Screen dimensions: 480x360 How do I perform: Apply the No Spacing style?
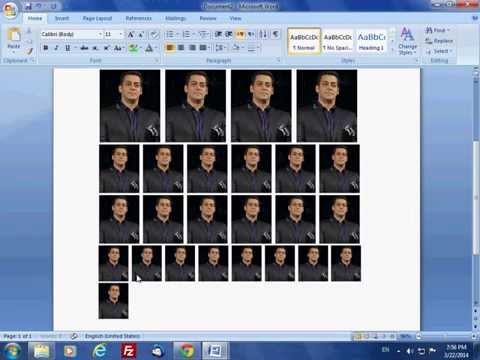[338, 41]
